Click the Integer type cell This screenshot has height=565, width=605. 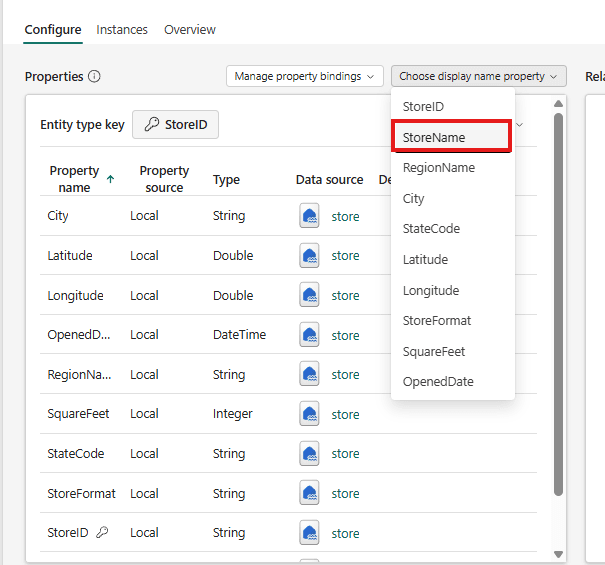(233, 414)
